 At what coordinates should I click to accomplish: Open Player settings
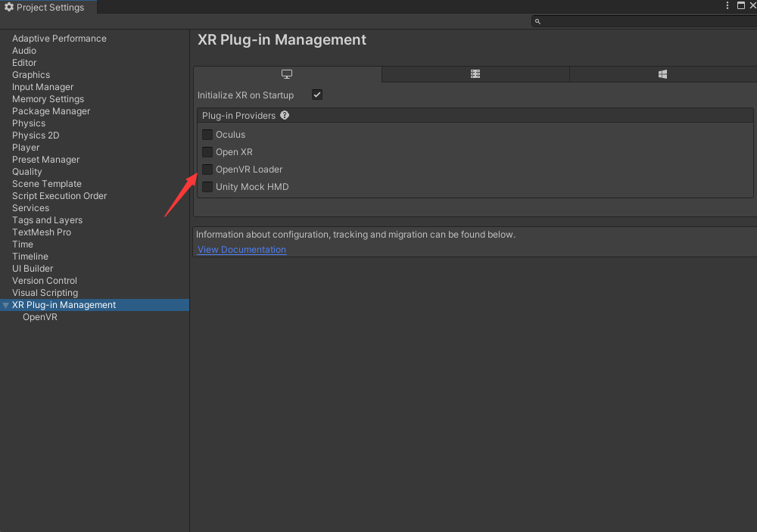[x=26, y=148]
